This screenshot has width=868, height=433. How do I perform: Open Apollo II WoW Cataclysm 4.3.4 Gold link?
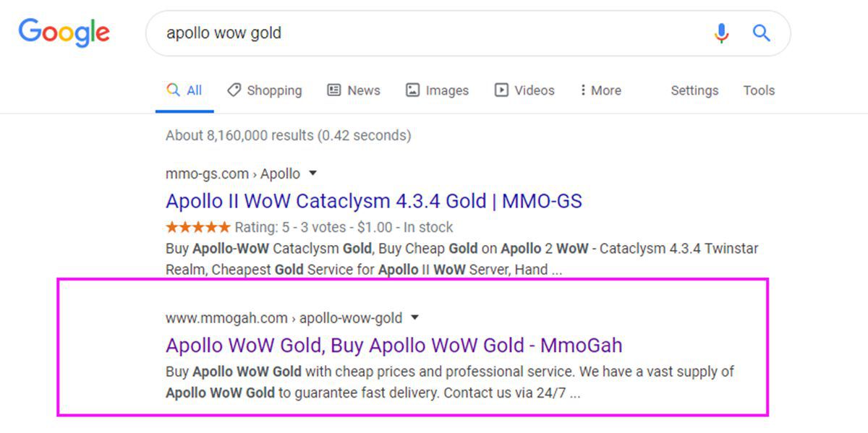coord(374,200)
